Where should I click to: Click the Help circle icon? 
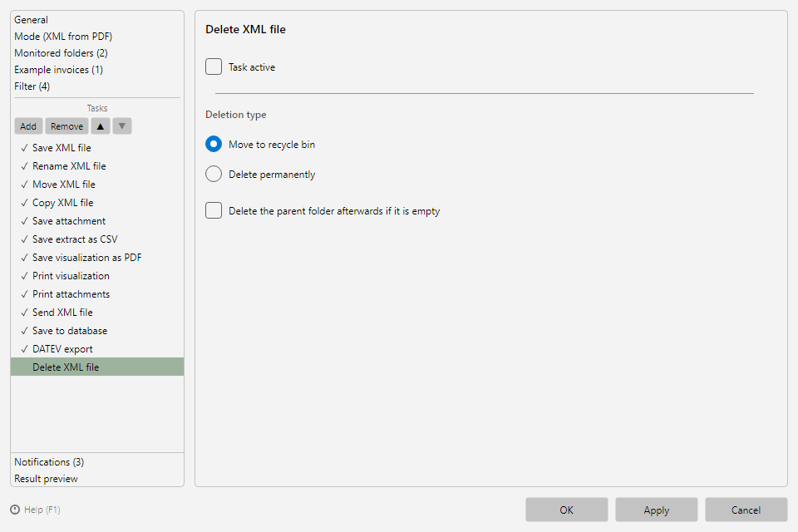coord(15,510)
